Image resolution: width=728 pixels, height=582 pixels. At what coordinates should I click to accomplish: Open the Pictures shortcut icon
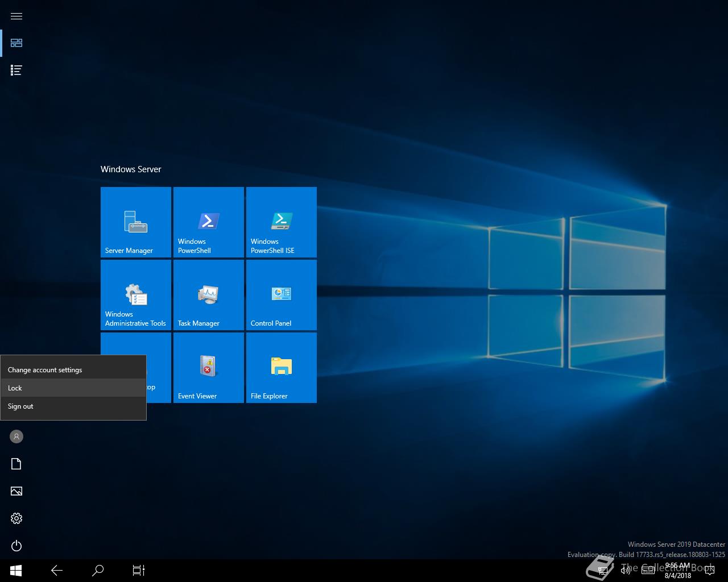16,491
